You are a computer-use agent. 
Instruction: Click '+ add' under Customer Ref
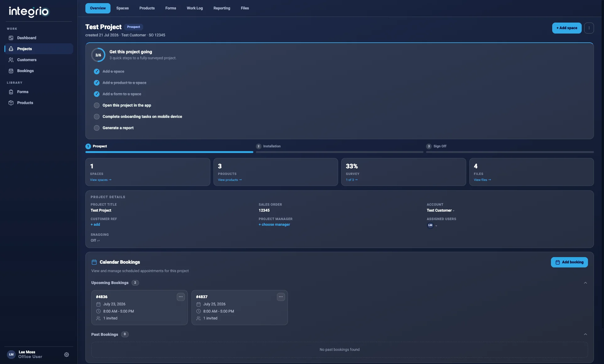95,224
